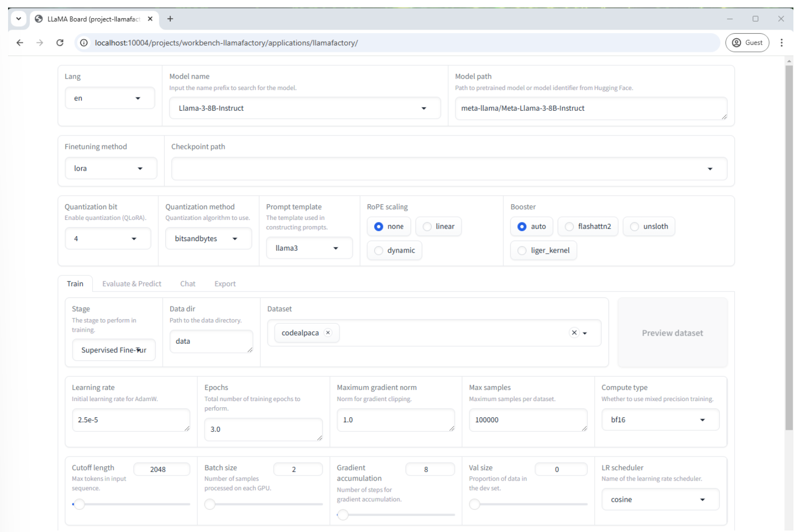Open the browser three-dot menu
Screen dimensions: 806x532
coord(781,43)
